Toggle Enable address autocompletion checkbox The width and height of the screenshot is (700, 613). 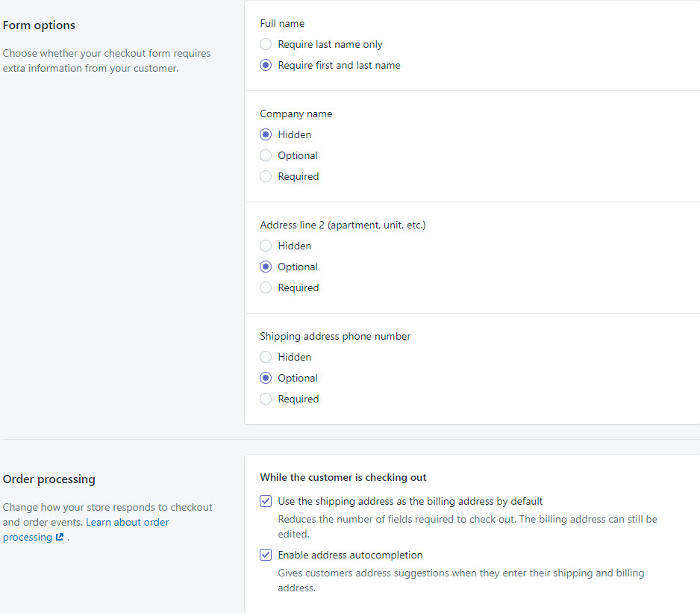click(x=266, y=555)
